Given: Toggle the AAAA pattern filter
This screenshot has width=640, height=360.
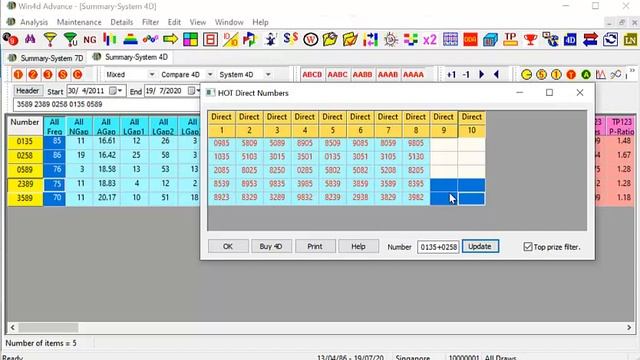Looking at the screenshot, I should click(x=413, y=75).
